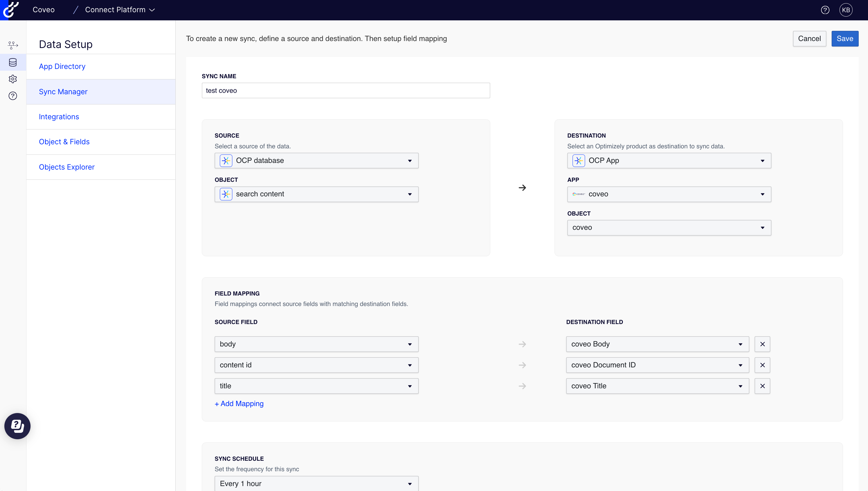Expand the Every 1 hour schedule dropdown

point(316,483)
